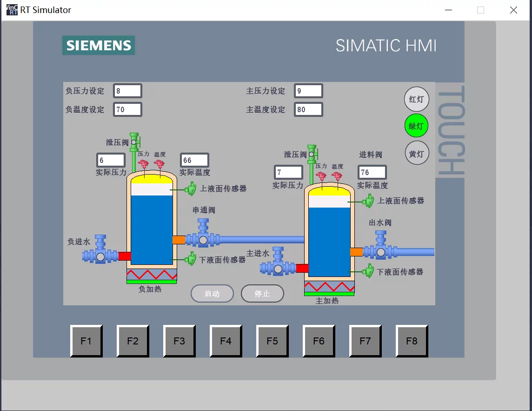532x411 pixels.
Task: Click the 负压力设定 label
Action: [x=85, y=91]
